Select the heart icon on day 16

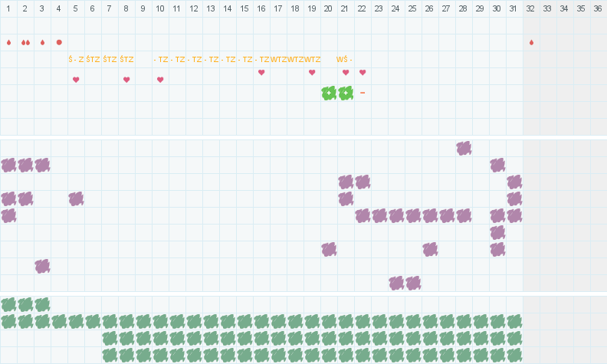tap(261, 73)
